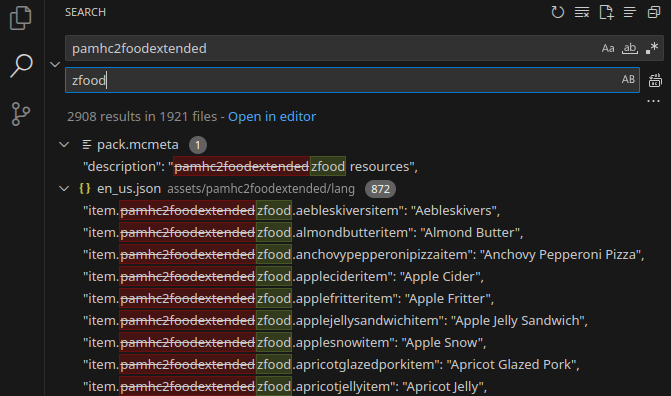The height and width of the screenshot is (396, 671).
Task: Open the Explorer view in activity bar
Action: (21, 18)
